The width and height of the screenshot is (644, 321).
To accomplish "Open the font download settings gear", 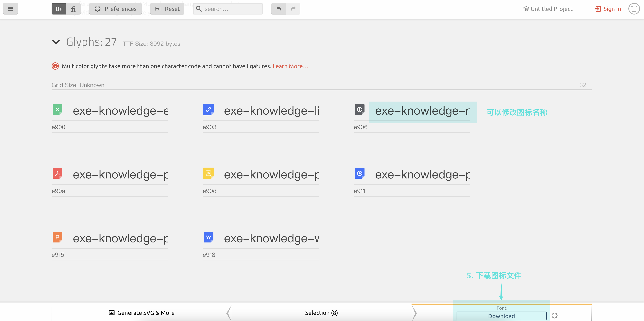I will [554, 316].
